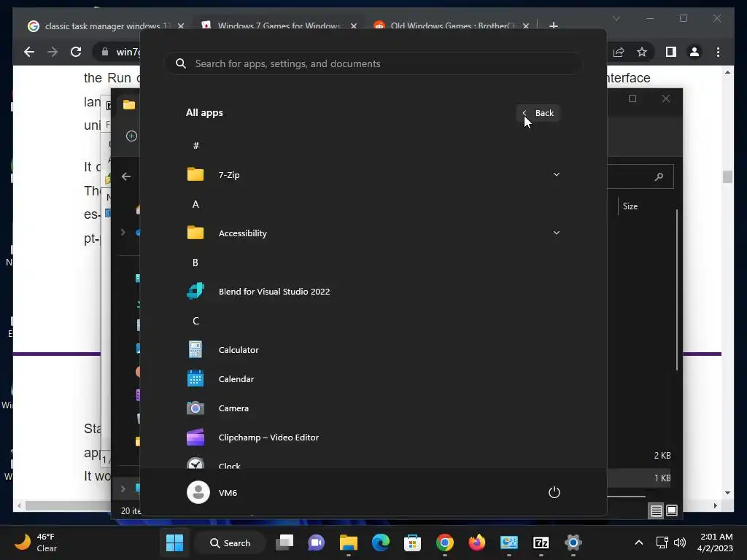Open the Accessibility folder icon
The image size is (747, 560).
196,233
